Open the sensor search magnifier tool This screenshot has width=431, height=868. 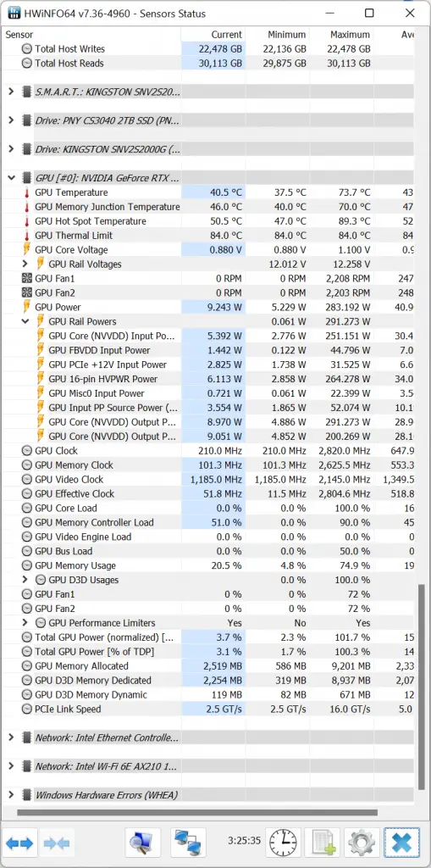[x=142, y=843]
